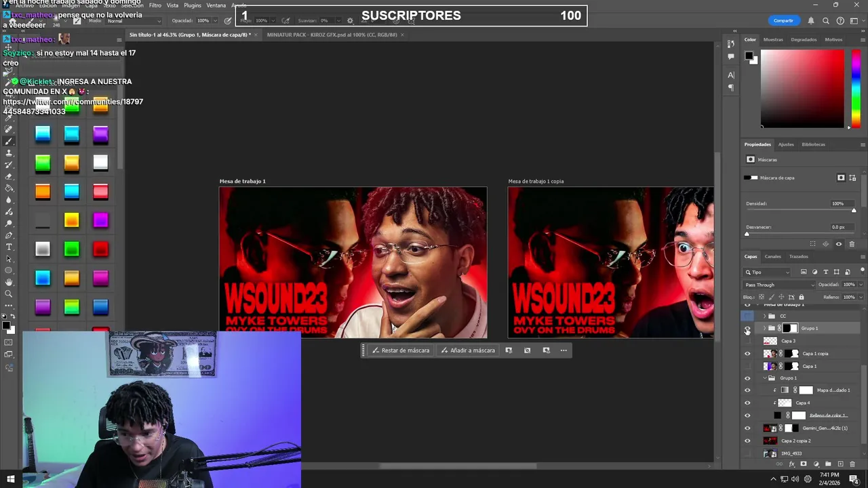The width and height of the screenshot is (868, 488).
Task: Click the search magnifier in the top bar
Action: [x=826, y=21]
